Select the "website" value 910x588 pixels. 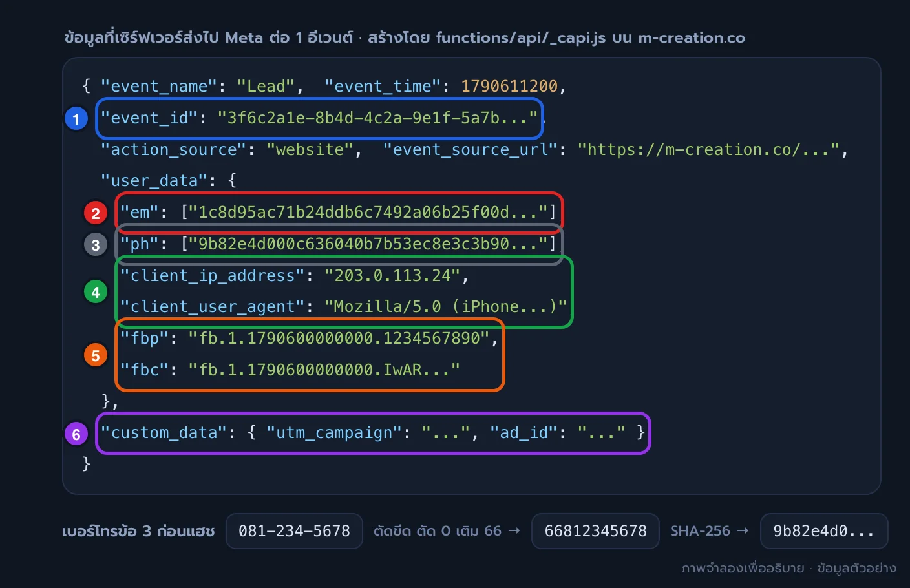(x=310, y=150)
